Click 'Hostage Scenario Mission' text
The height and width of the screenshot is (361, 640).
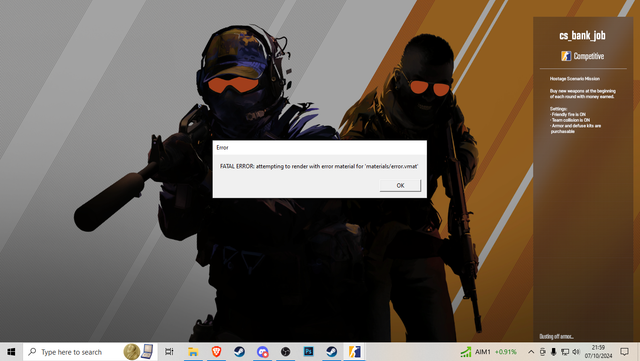tap(575, 79)
